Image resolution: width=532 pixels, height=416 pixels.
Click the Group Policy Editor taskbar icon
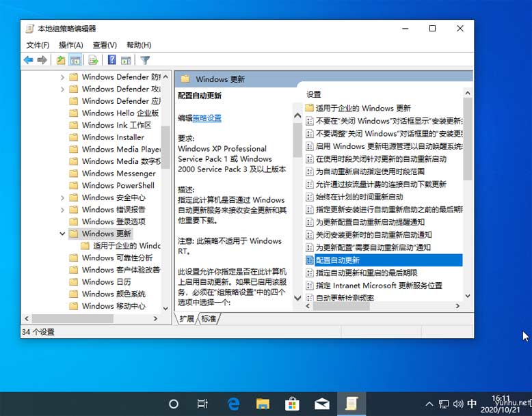click(351, 404)
